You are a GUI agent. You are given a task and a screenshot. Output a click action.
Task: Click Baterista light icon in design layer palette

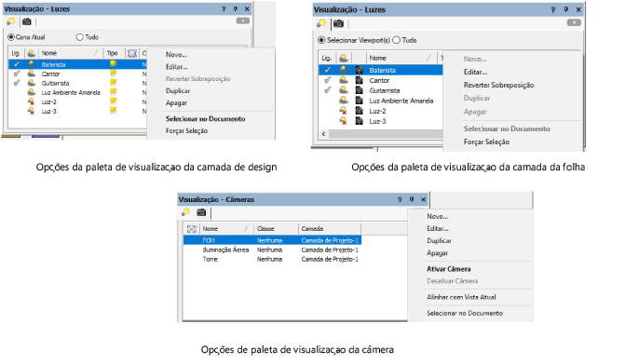pos(32,64)
